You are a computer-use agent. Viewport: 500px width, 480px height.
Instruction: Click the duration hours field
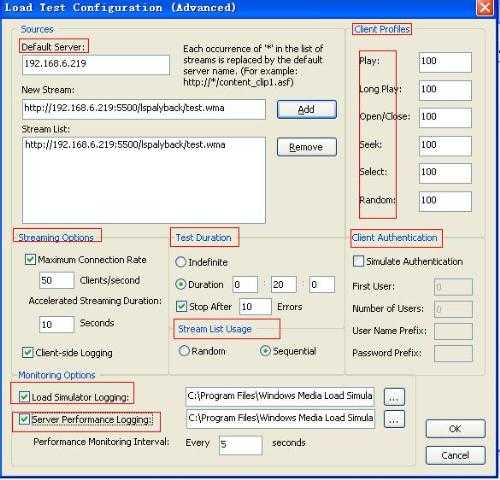245,285
